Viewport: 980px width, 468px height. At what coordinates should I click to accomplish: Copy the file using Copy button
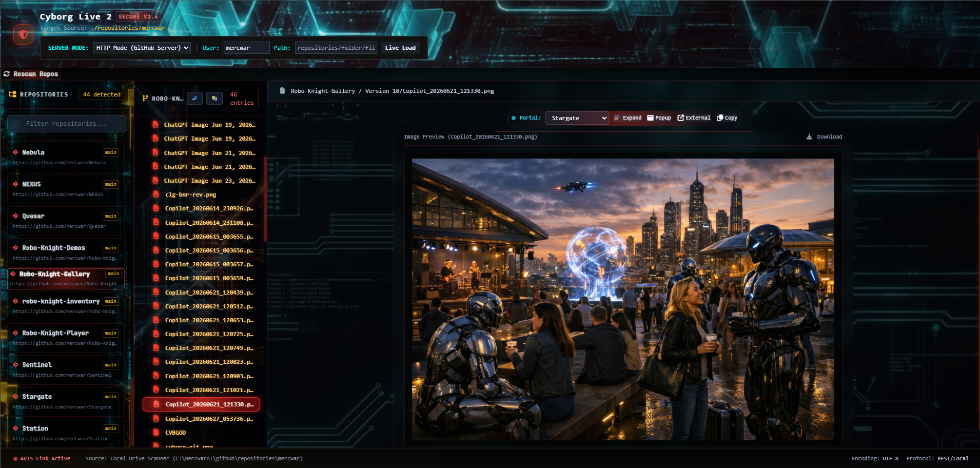click(727, 118)
